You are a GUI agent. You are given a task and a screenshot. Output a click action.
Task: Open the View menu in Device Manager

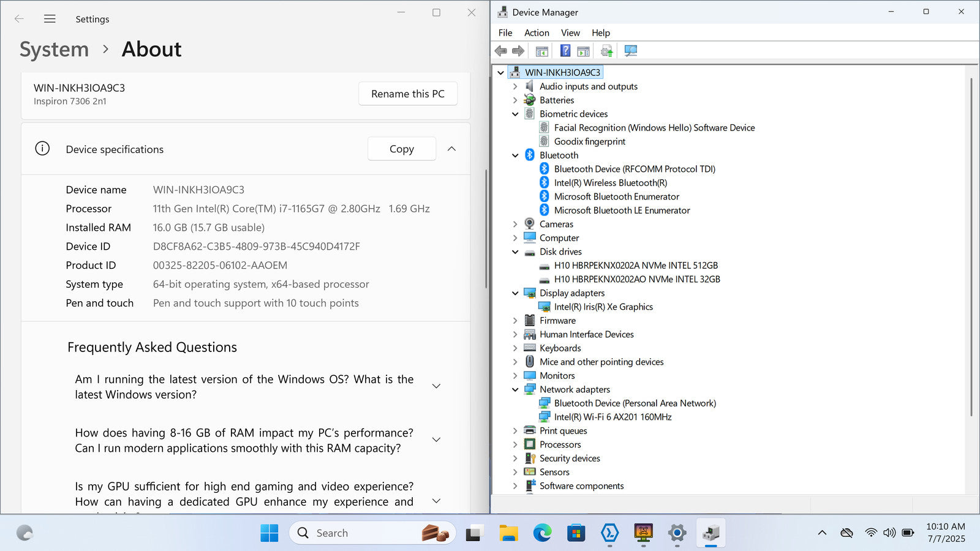[x=570, y=33]
